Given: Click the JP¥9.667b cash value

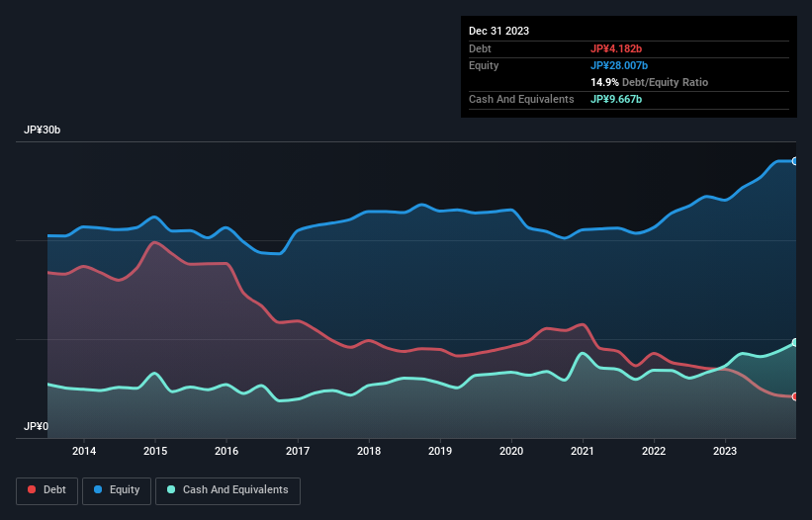Looking at the screenshot, I should point(616,99).
